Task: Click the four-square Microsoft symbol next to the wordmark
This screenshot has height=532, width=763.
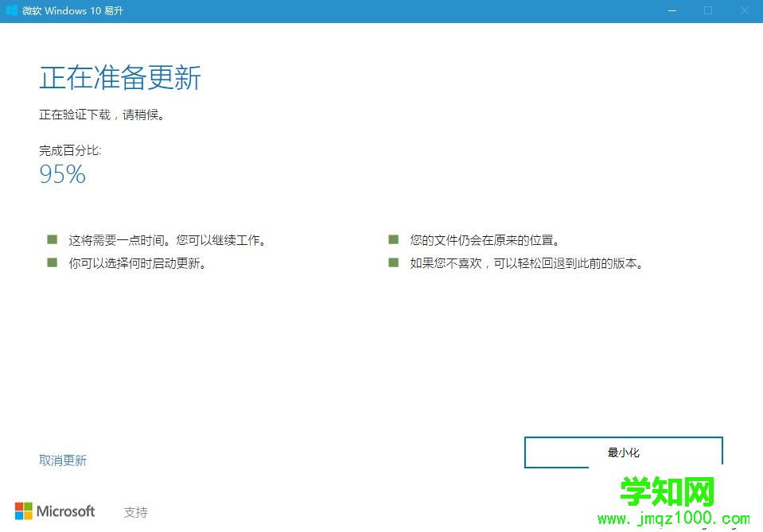Action: click(24, 511)
